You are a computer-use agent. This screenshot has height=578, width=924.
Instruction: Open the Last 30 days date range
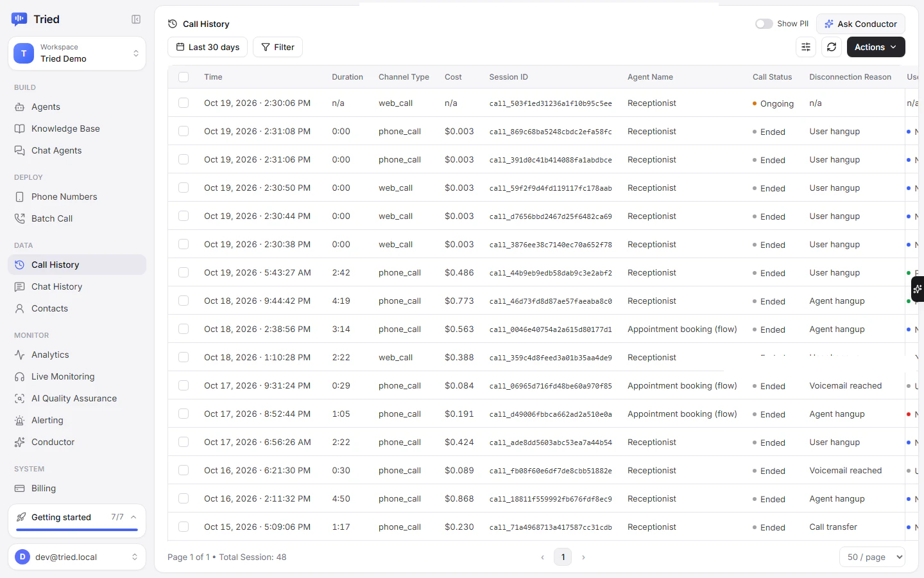tap(207, 47)
